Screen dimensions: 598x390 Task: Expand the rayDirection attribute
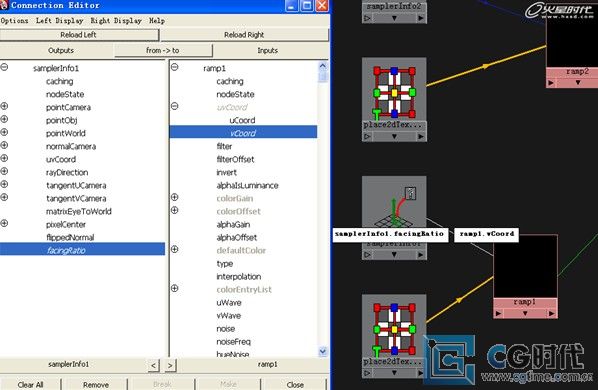tap(4, 171)
